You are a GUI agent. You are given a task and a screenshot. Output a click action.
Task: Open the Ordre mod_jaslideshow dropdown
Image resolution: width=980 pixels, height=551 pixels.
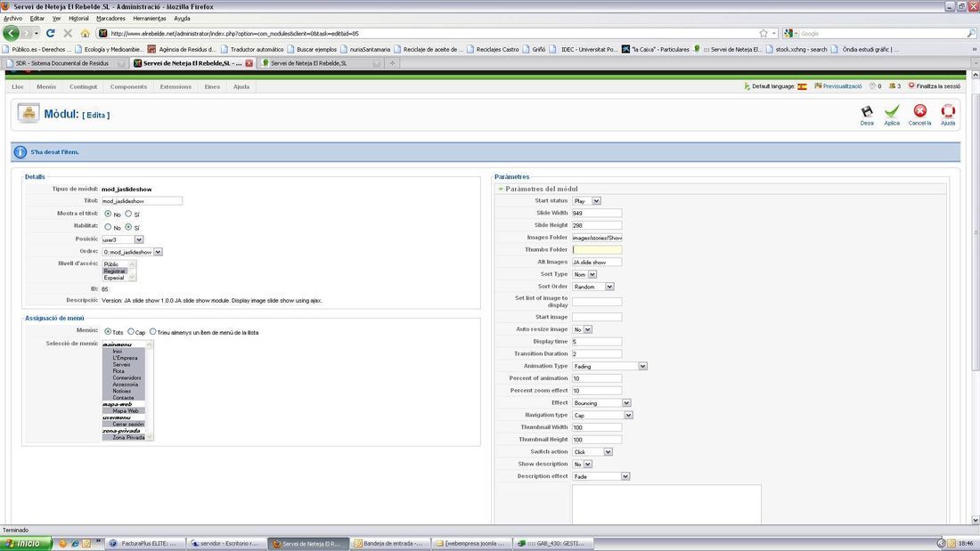click(x=132, y=252)
